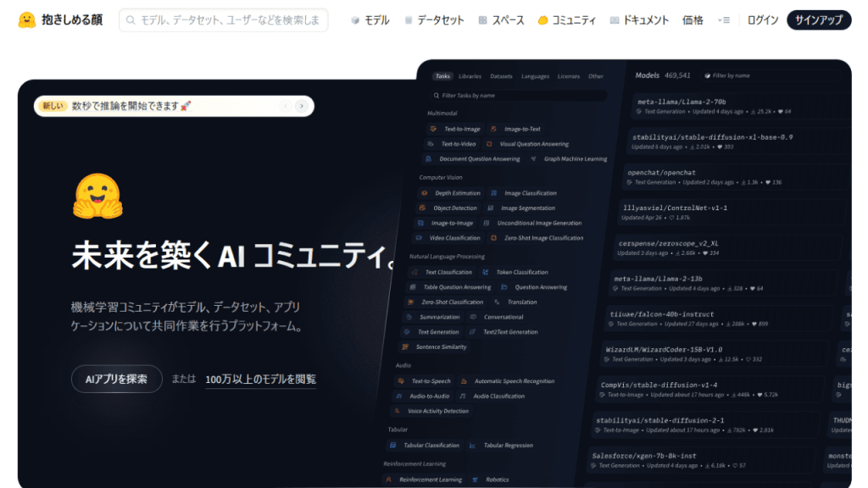This screenshot has height=488, width=868.
Task: Click the ログイン link
Action: [763, 20]
